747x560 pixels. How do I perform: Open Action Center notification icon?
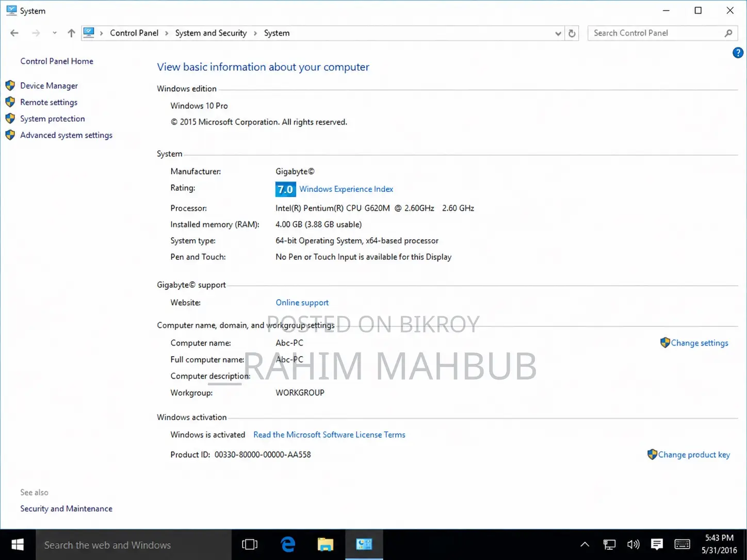point(657,545)
